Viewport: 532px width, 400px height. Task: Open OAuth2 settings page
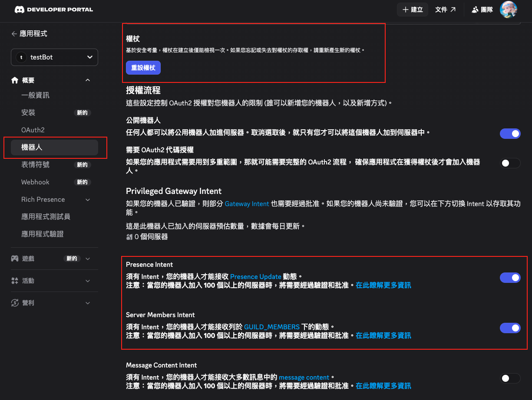click(x=33, y=130)
